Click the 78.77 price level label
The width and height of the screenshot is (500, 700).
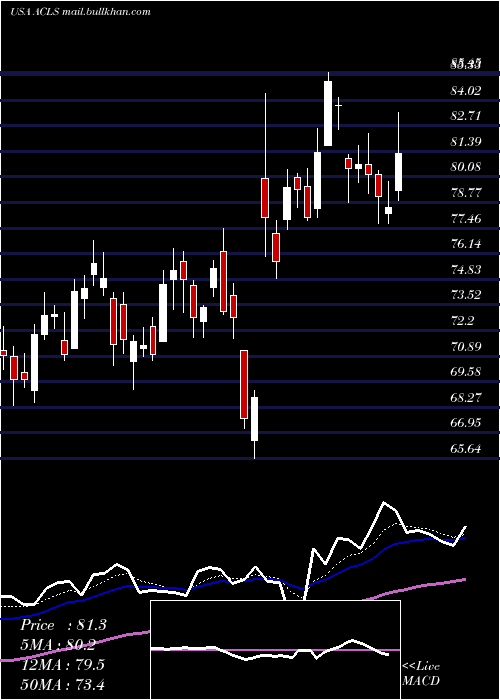pyautogui.click(x=466, y=193)
